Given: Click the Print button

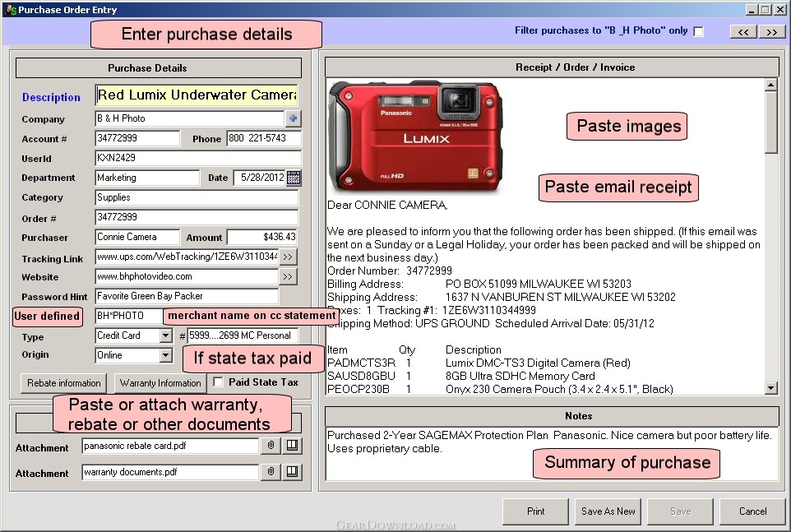Looking at the screenshot, I should (535, 511).
